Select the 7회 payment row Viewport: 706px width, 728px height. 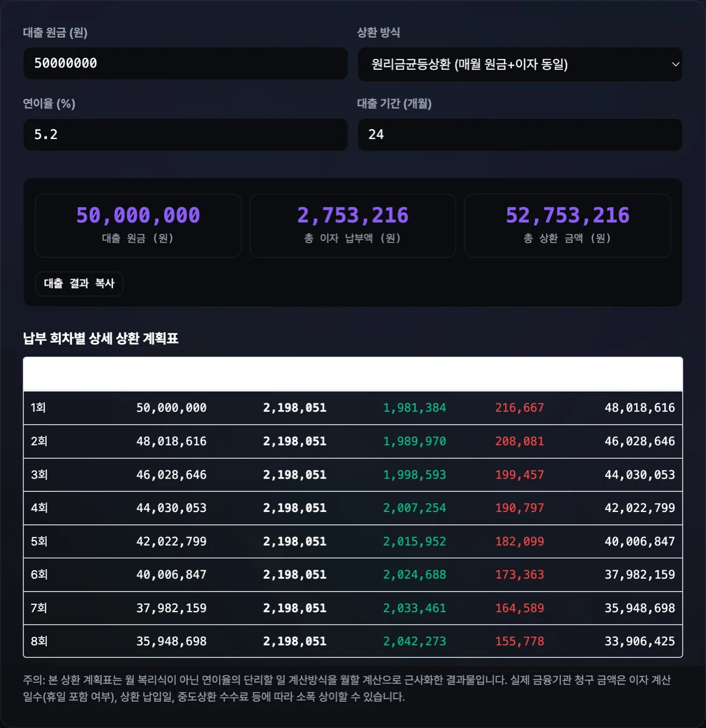(353, 608)
